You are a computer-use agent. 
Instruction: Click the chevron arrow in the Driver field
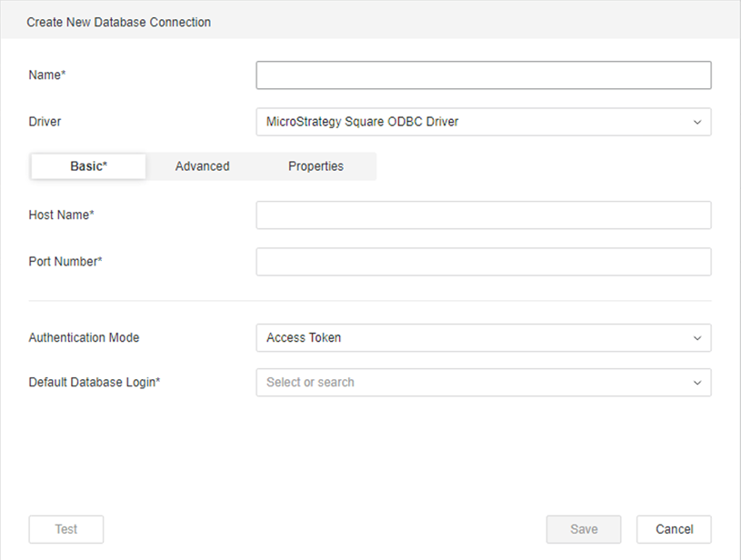click(x=696, y=122)
